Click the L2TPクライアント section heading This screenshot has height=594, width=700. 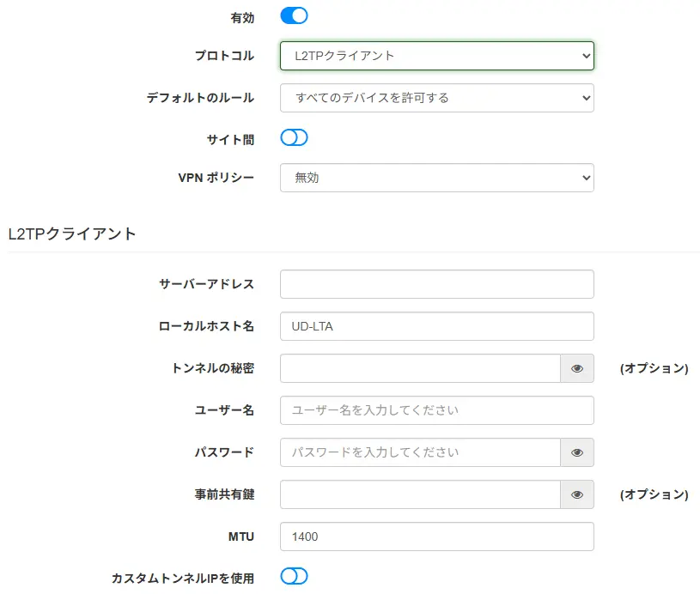pyautogui.click(x=72, y=233)
